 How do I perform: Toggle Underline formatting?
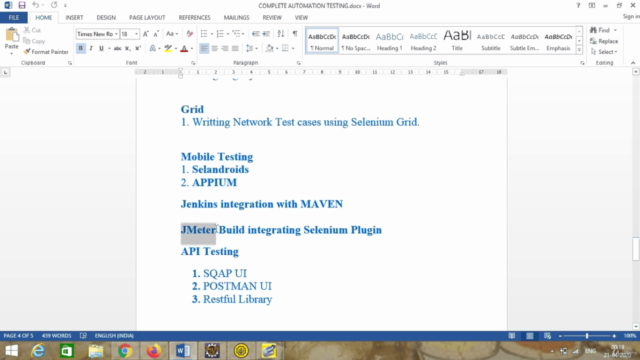tap(101, 48)
